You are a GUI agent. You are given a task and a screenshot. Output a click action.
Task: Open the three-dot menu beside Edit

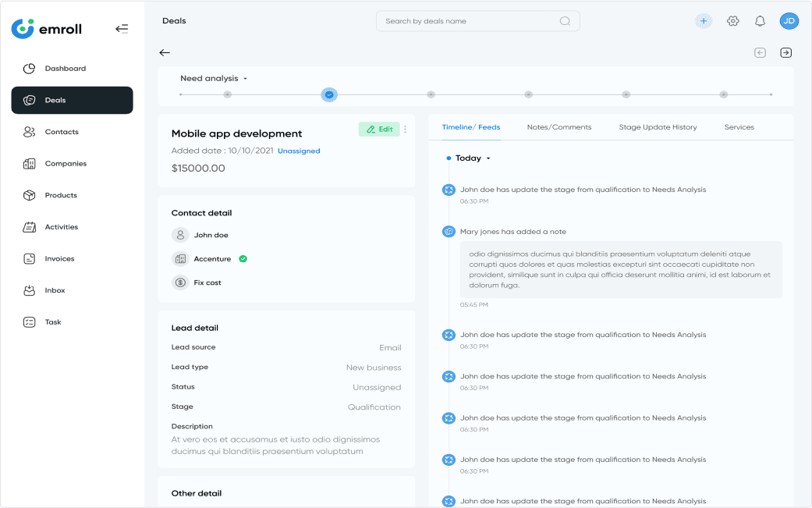[x=405, y=130]
